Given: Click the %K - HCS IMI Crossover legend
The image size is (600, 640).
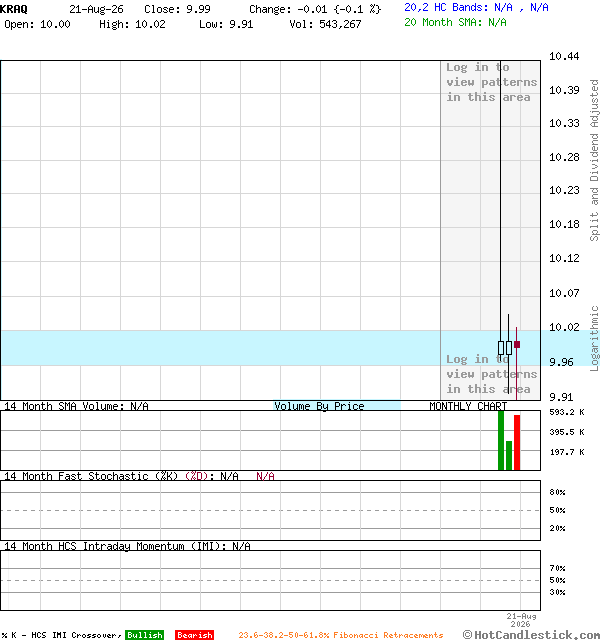Looking at the screenshot, I should click(x=61, y=635).
